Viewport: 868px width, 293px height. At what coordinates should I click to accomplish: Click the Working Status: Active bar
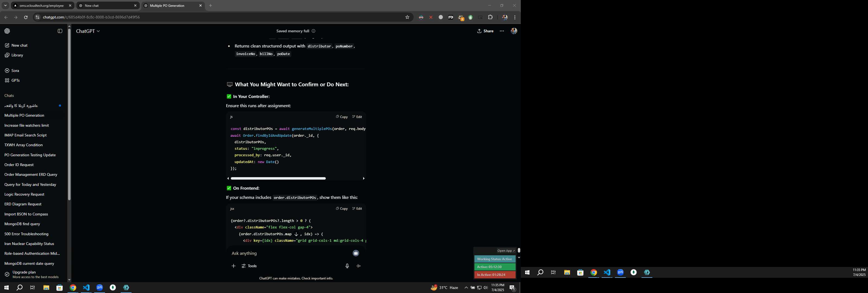pyautogui.click(x=495, y=259)
